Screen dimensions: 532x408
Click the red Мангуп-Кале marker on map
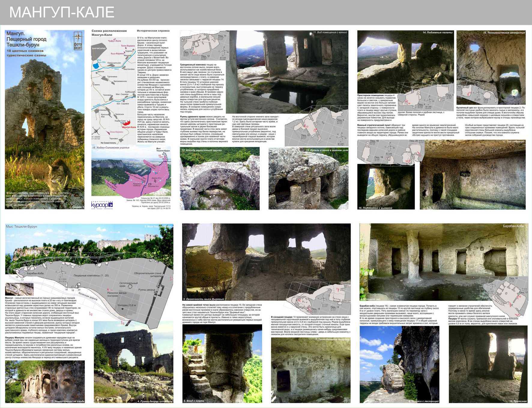pos(127,123)
